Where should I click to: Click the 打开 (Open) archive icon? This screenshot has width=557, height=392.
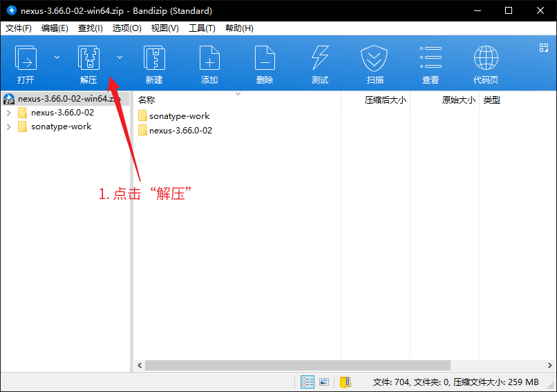(26, 58)
